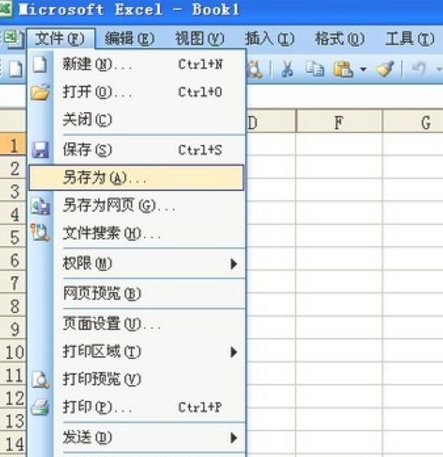Expand the 发送(D) submenu
The image size is (443, 457).
click(x=137, y=437)
